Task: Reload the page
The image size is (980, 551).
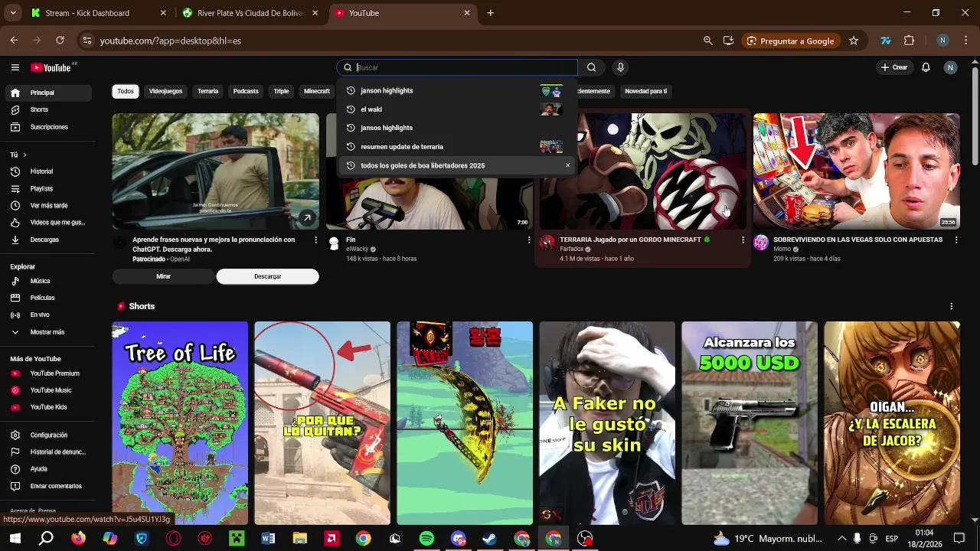Action: pyautogui.click(x=60, y=41)
